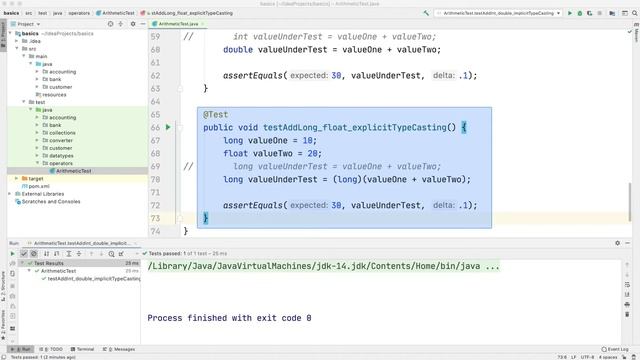
Task: Collapse the basics project root
Action: [x=10, y=33]
